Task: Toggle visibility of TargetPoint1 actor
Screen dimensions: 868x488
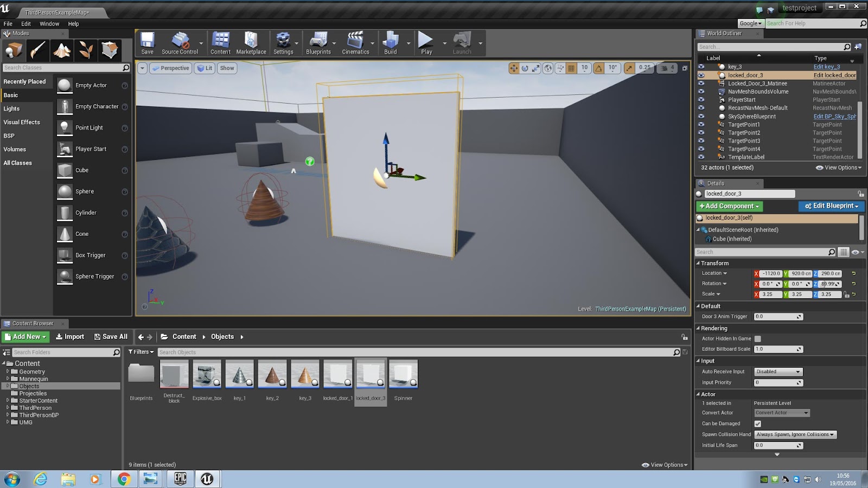Action: click(701, 124)
